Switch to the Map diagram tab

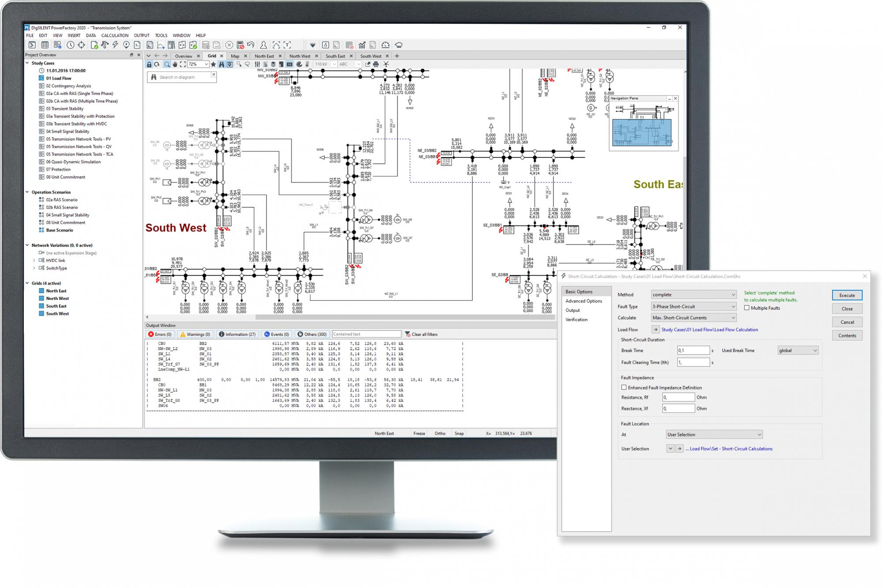pyautogui.click(x=235, y=56)
